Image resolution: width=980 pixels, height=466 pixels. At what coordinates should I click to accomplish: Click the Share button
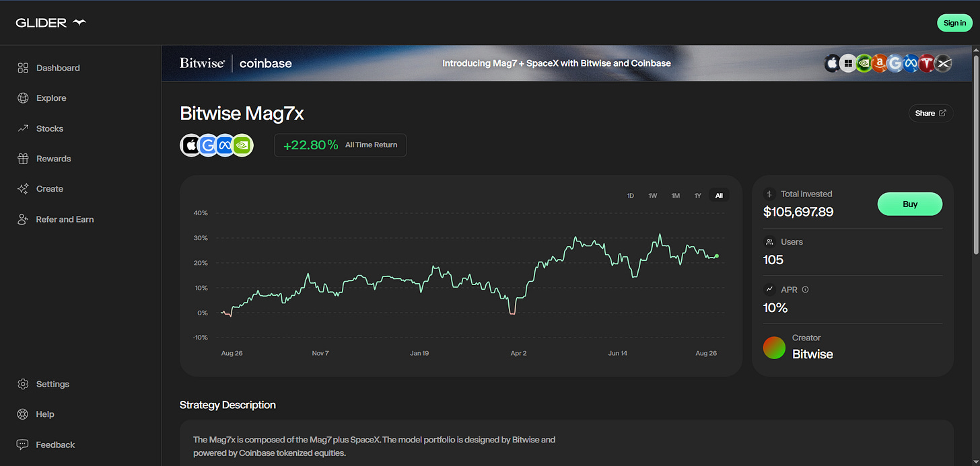pos(931,113)
